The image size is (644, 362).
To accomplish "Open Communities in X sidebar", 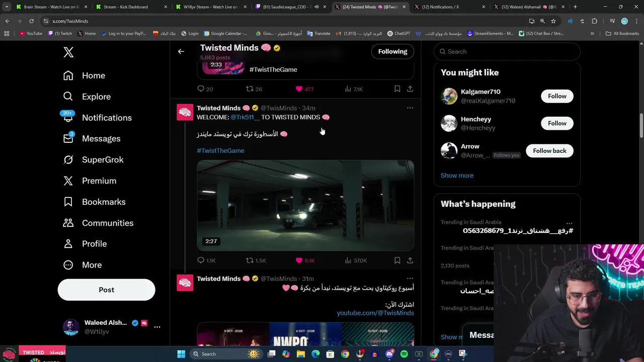I will coord(98,223).
